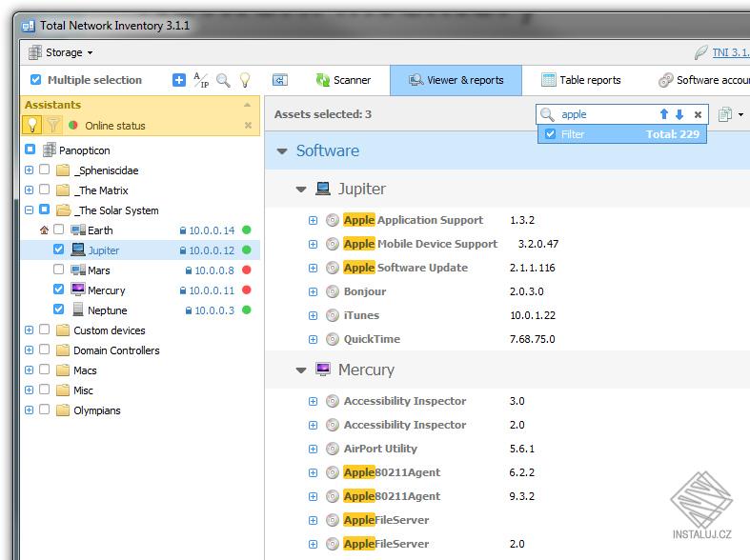
Task: Click Online status assistant label
Action: tap(115, 126)
